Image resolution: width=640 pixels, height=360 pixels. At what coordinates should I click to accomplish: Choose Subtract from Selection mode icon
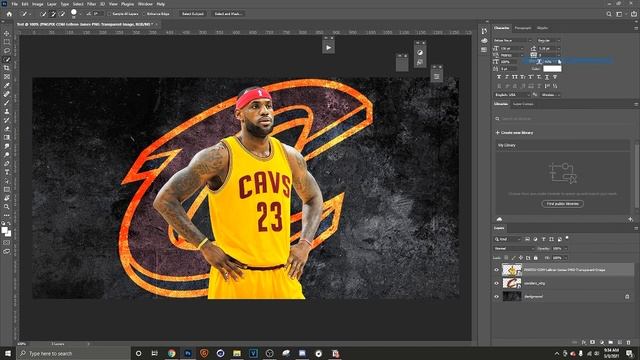62,14
